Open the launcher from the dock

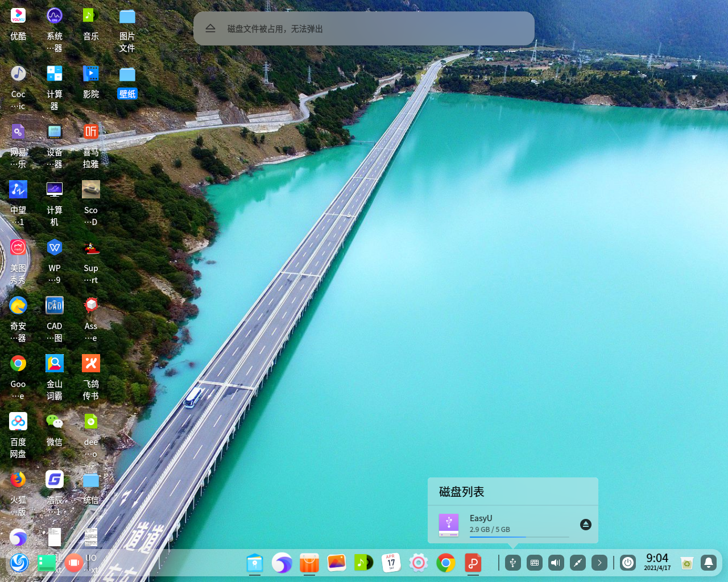click(19, 563)
